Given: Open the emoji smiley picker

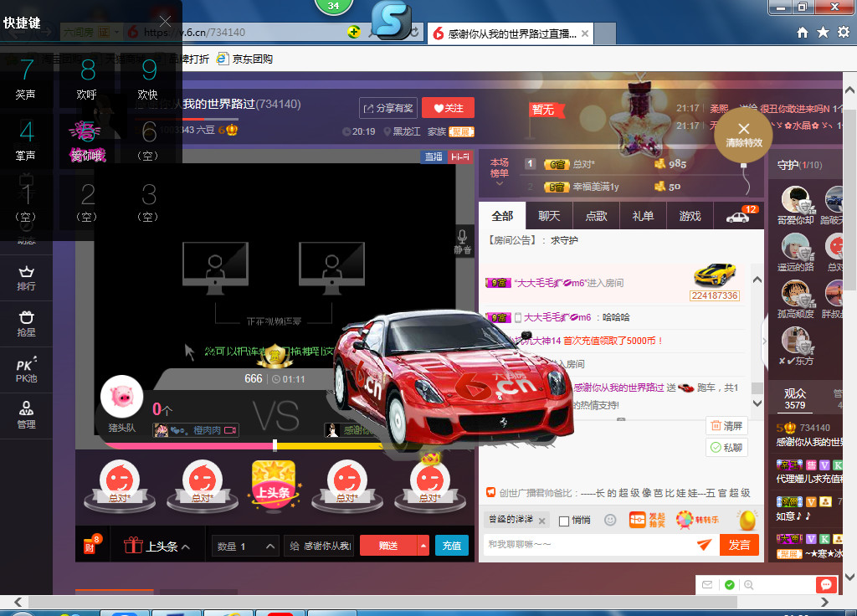Looking at the screenshot, I should click(610, 520).
